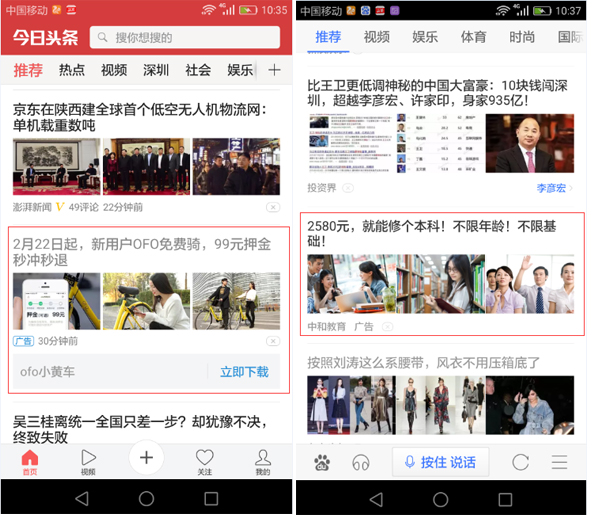Screen dimensions: 602x515
Task: Open the ofo phone deposit screenshot thumbnail
Action: click(x=56, y=301)
